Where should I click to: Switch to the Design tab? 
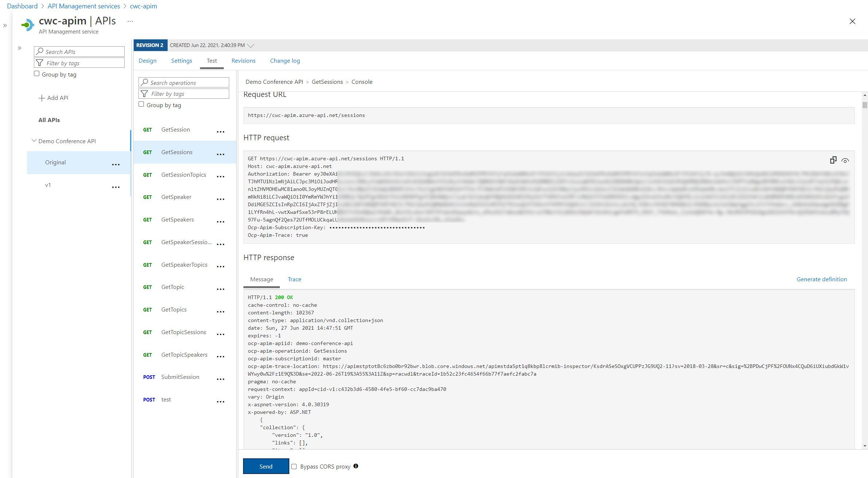(147, 61)
